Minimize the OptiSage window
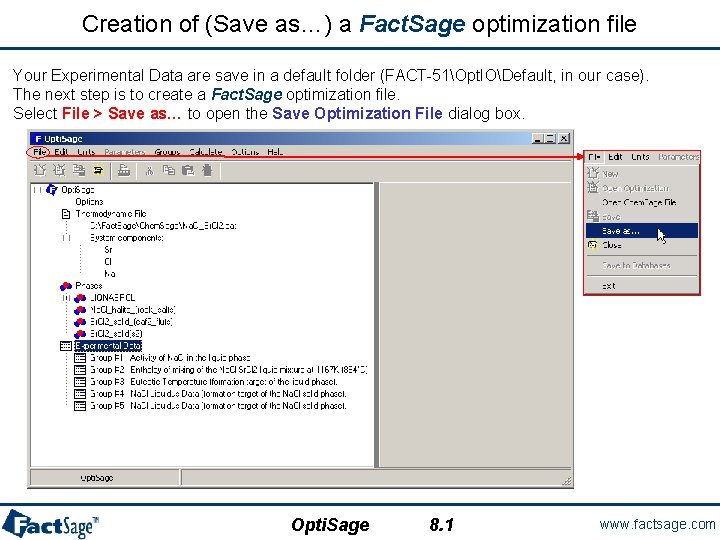This screenshot has width=720, height=540. click(539, 139)
